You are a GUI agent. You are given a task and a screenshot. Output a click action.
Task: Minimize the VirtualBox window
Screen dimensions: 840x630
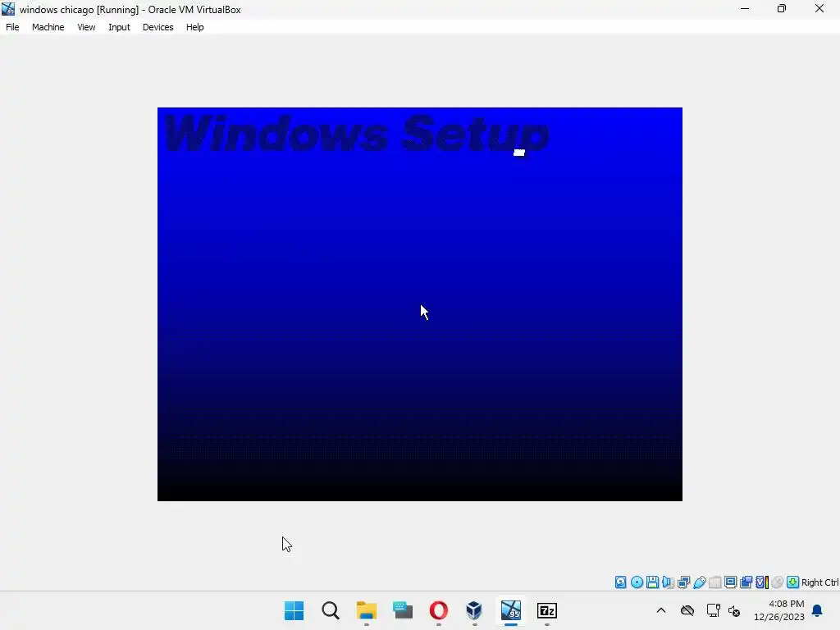(745, 8)
